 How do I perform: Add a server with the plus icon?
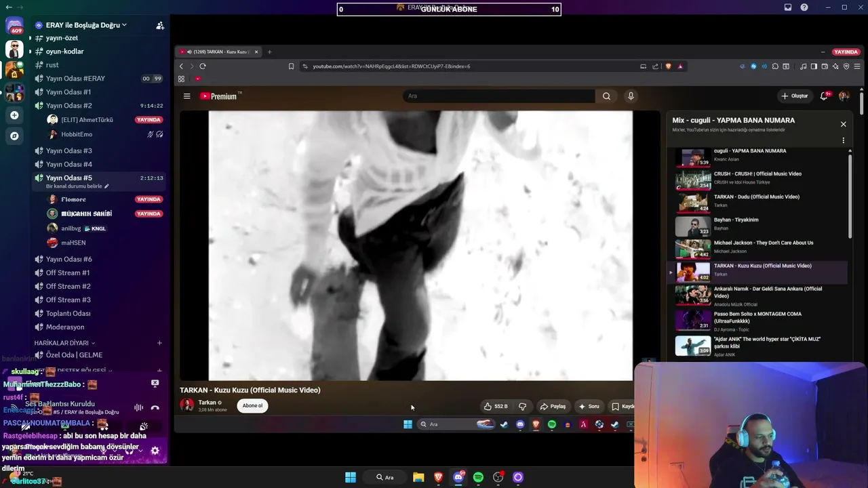tap(14, 115)
